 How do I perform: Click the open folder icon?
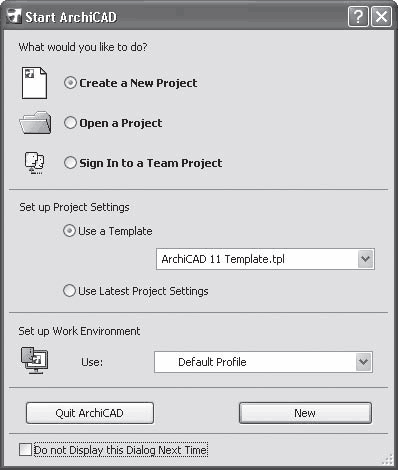(x=35, y=123)
